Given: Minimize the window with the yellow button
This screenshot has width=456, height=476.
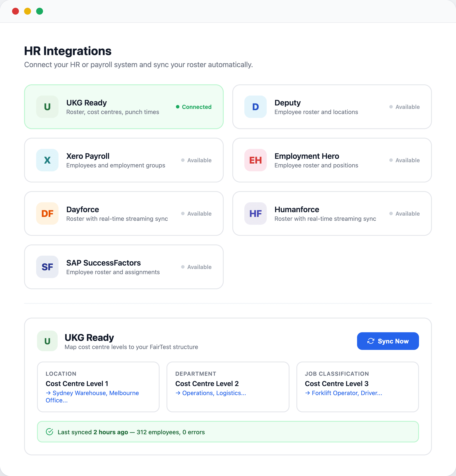Looking at the screenshot, I should click(x=28, y=11).
